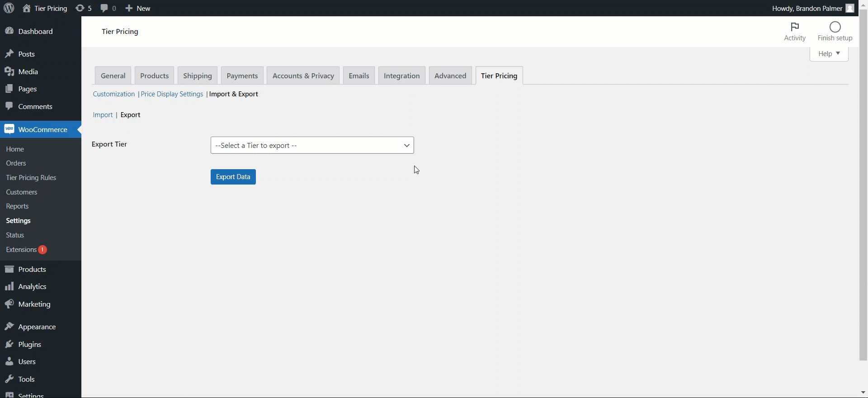This screenshot has width=868, height=398.
Task: Open the Customization subsection link
Action: [114, 94]
